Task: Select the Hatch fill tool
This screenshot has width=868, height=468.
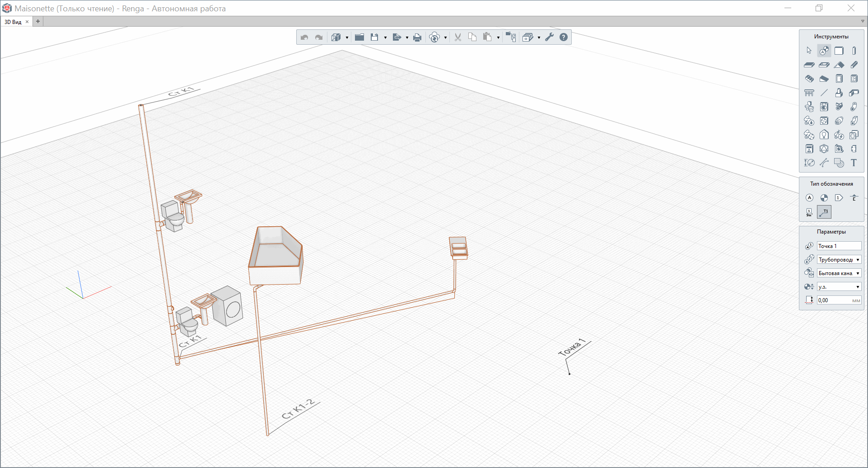Action: [839, 163]
